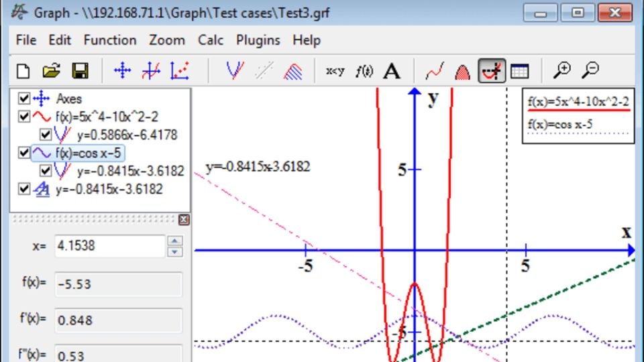The image size is (644, 362).
Task: Insert a point series
Action: click(180, 71)
